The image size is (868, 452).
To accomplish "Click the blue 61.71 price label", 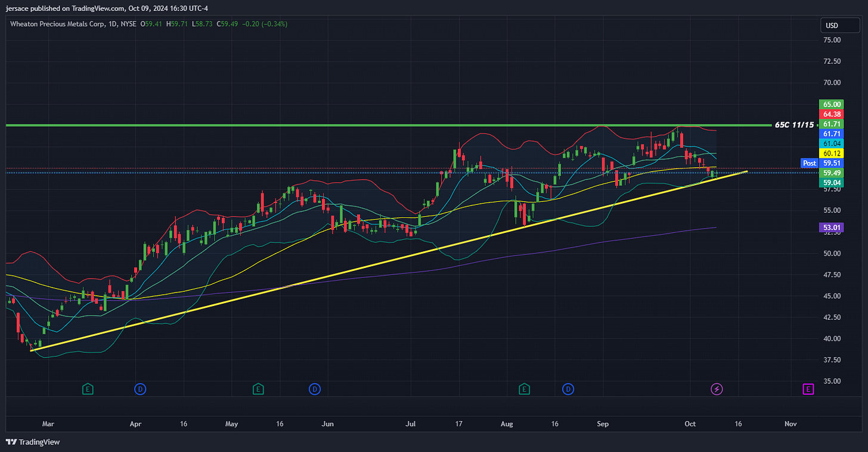I will [832, 134].
